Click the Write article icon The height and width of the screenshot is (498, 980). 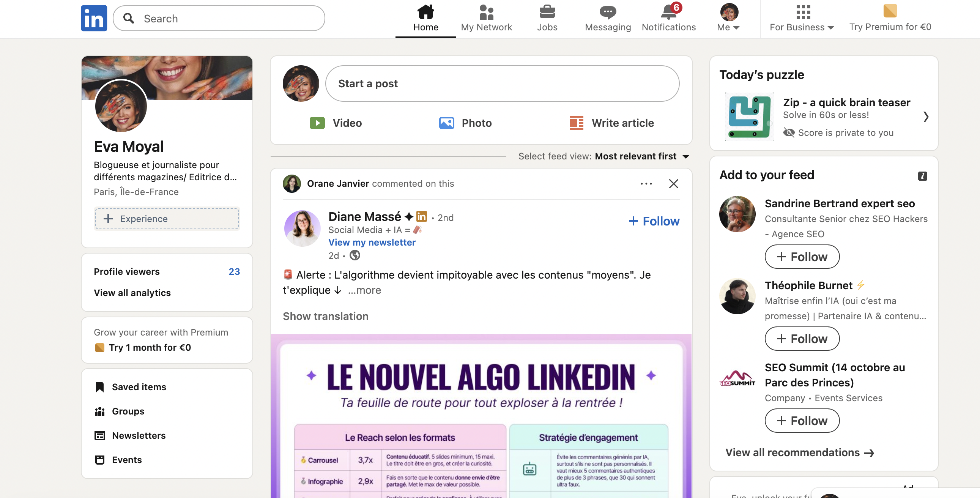(576, 123)
